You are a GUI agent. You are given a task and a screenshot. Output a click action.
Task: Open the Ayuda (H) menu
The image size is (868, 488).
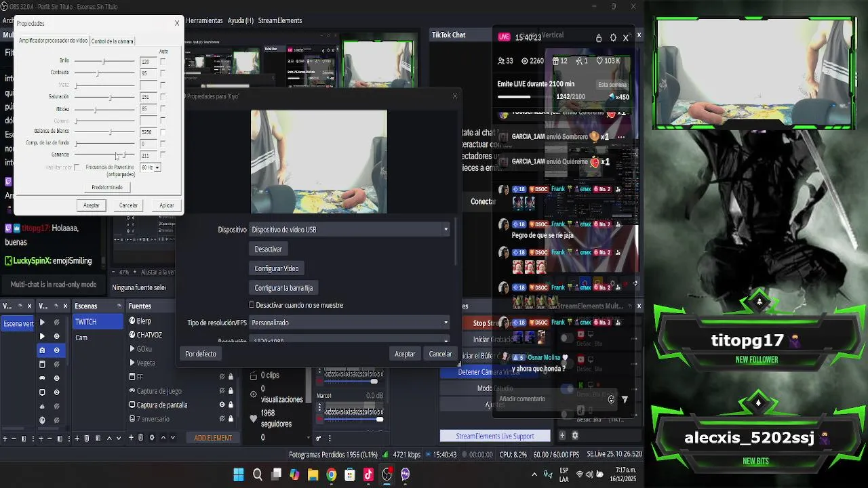(x=240, y=21)
